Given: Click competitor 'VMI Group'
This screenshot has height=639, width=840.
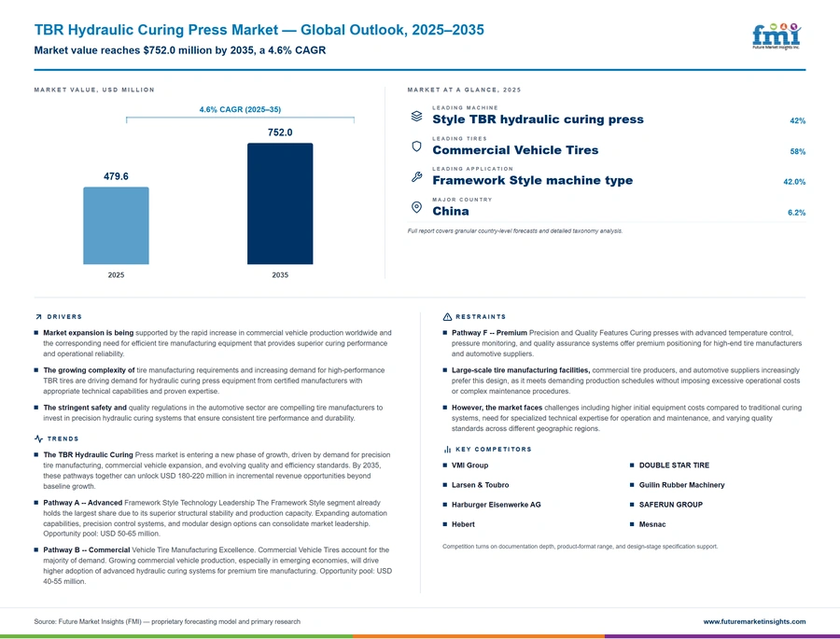Looking at the screenshot, I should click(469, 465).
